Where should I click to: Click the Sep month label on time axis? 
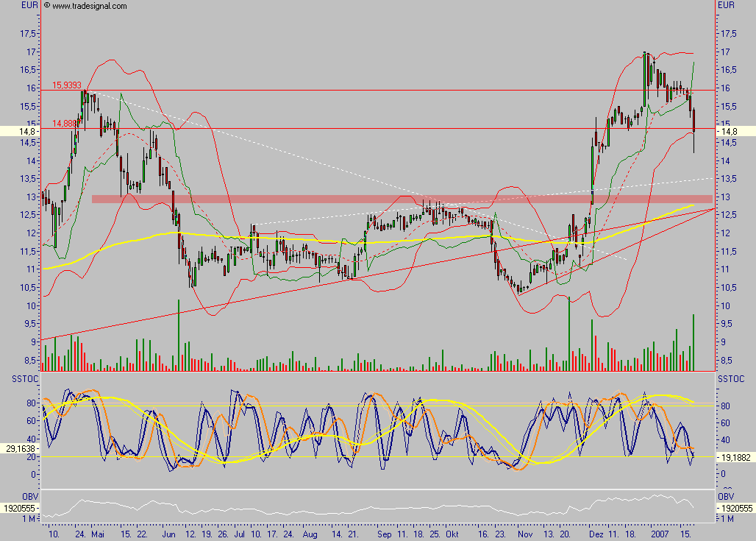point(385,534)
